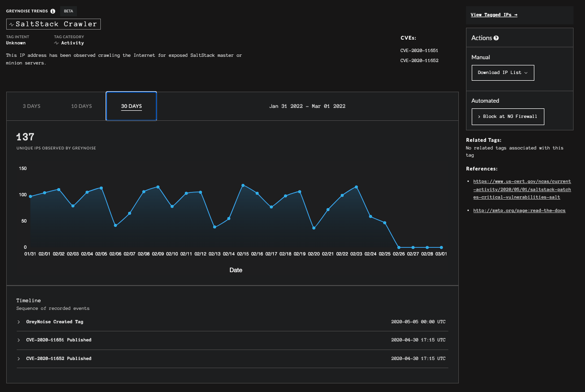Click the BETA badge

coord(69,11)
